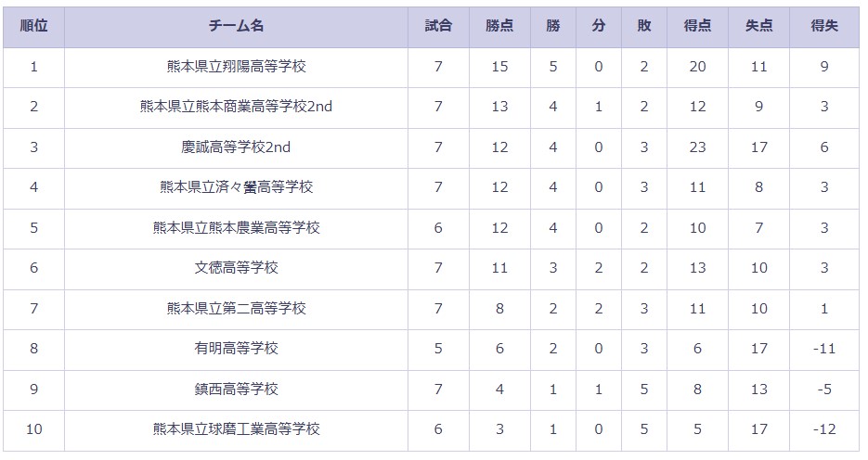Open 熊本県立熊本商業高等学校2nd team entry
This screenshot has width=868, height=460.
[x=237, y=107]
